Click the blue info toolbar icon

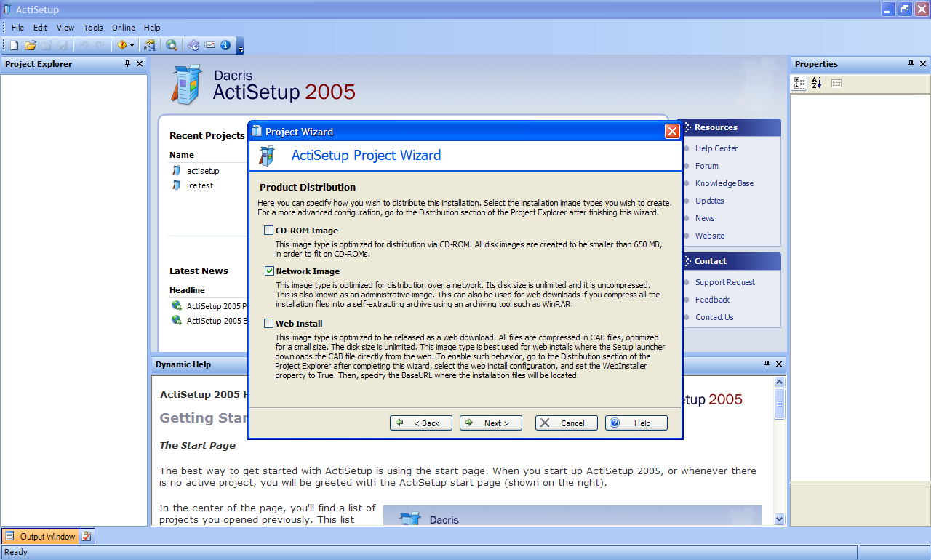pos(225,45)
